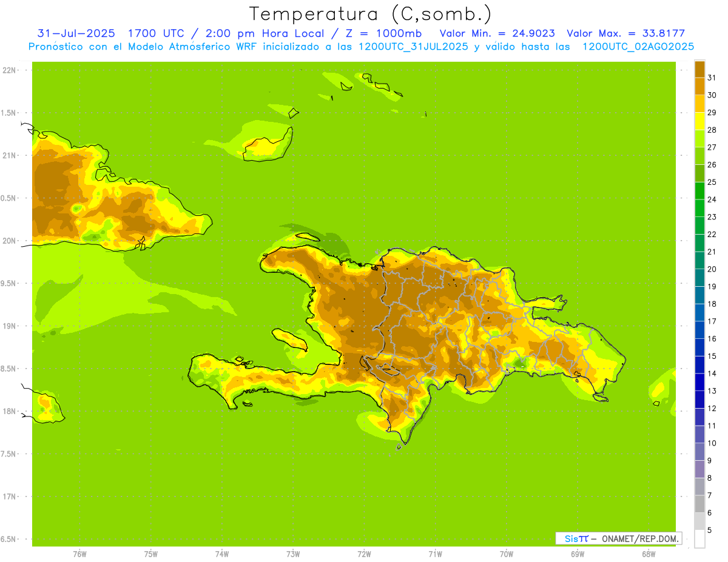Click the legend value label "28"
This screenshot has width=728, height=562.
tap(712, 130)
